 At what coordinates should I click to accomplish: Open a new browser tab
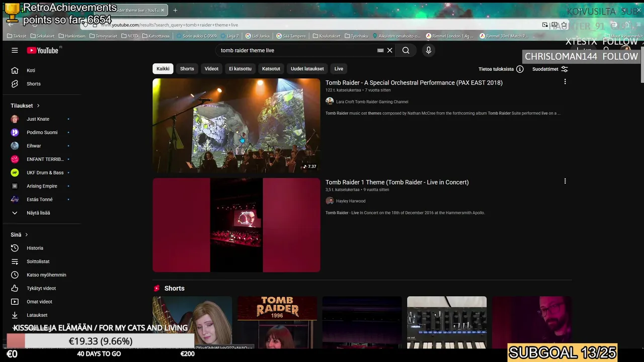[175, 10]
